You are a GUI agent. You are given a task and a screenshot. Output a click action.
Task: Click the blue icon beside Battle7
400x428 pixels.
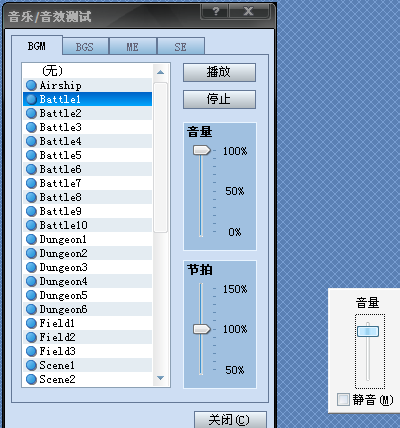[31, 183]
